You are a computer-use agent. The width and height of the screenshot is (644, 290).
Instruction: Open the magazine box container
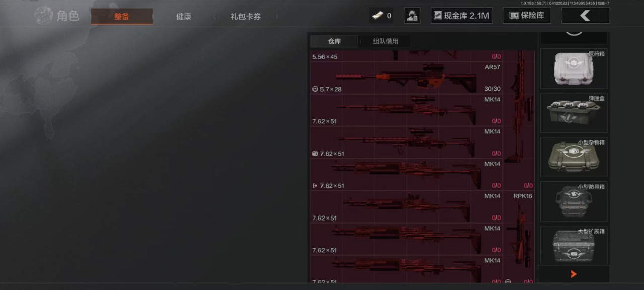tap(574, 113)
